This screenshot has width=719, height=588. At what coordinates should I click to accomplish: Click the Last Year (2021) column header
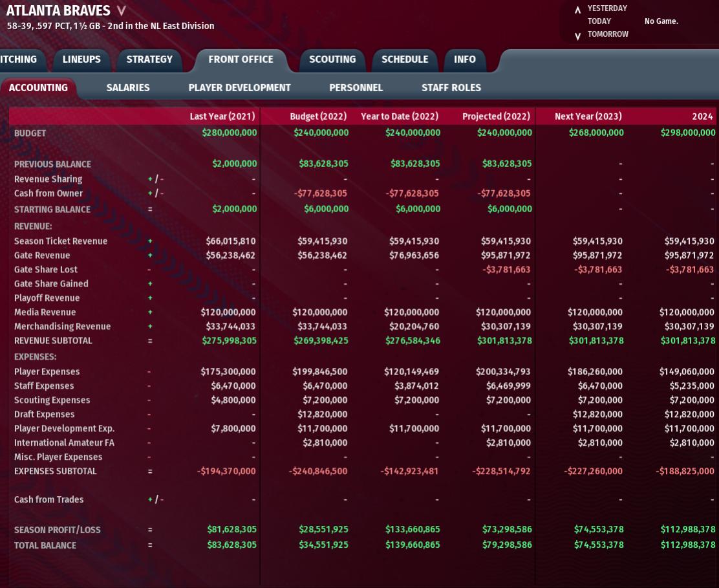pos(222,116)
